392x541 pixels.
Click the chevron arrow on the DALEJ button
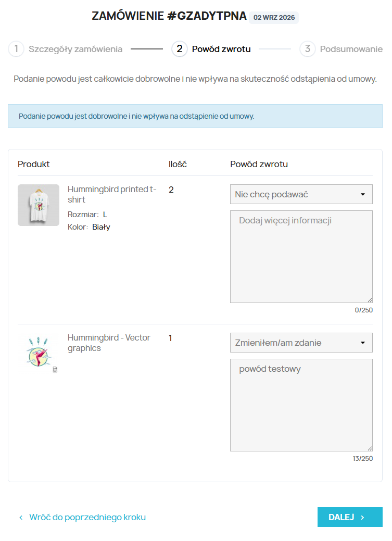point(363,517)
